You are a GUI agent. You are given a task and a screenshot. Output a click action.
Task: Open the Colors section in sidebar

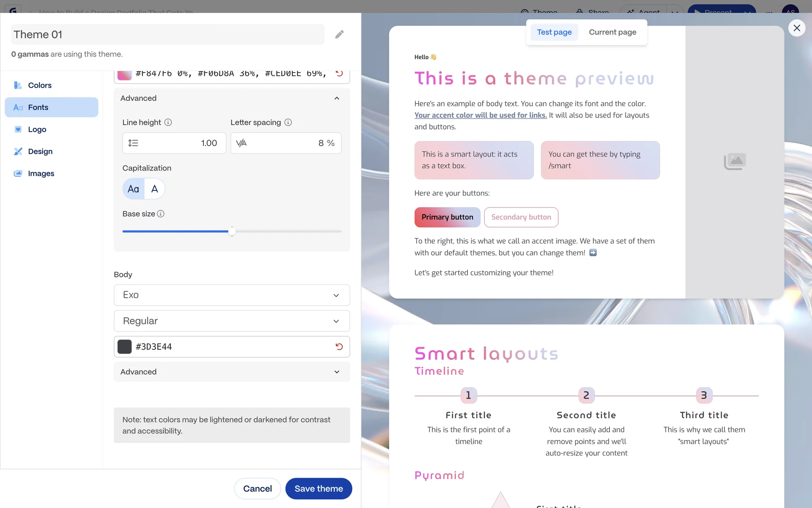pyautogui.click(x=40, y=85)
